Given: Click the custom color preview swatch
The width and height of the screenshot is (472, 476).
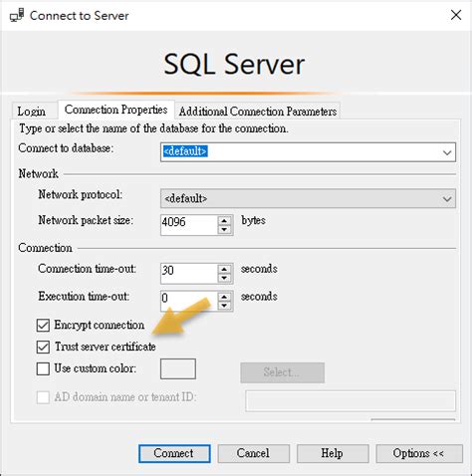Looking at the screenshot, I should pyautogui.click(x=178, y=368).
